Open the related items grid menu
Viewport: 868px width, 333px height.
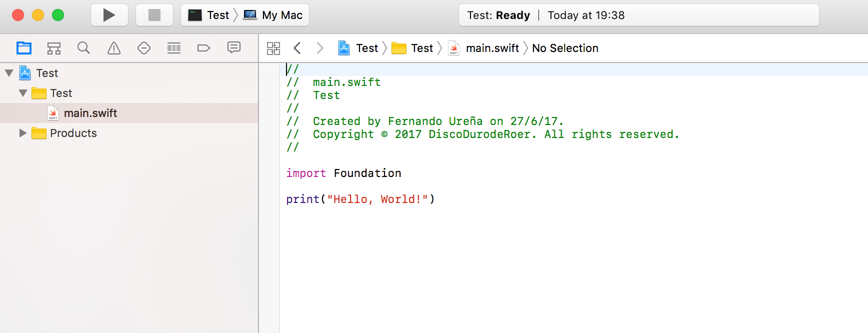click(273, 48)
